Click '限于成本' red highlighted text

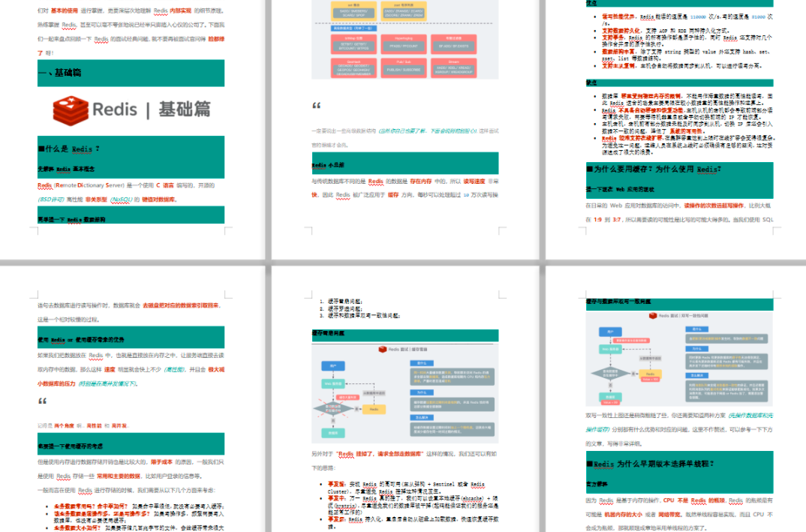pyautogui.click(x=161, y=462)
